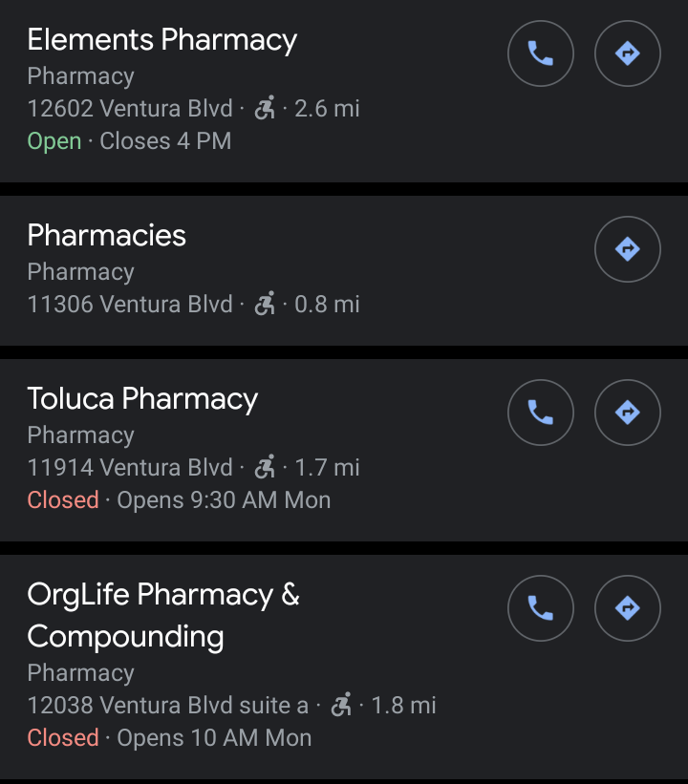This screenshot has width=688, height=784.
Task: Get directions to Toluca Pharmacy
Action: [627, 413]
